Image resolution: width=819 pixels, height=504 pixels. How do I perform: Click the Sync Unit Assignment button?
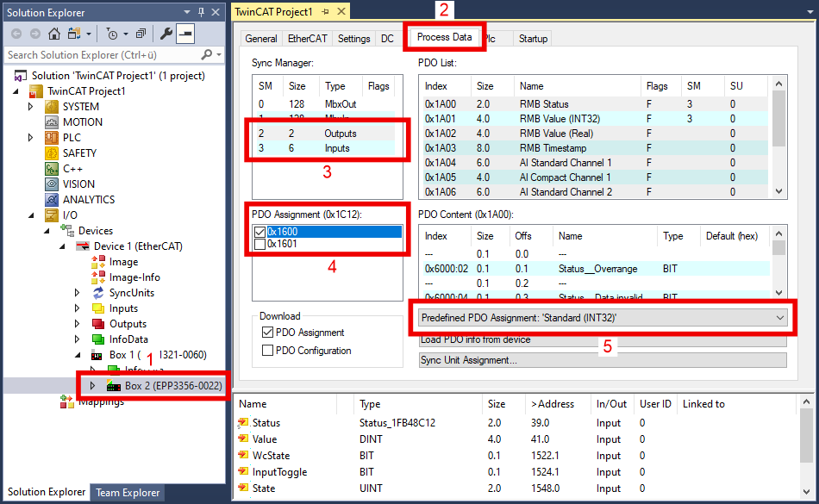[x=603, y=360]
